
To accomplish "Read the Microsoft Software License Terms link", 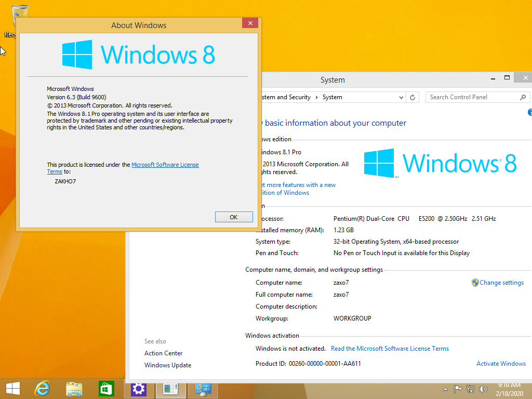I will tap(390, 349).
